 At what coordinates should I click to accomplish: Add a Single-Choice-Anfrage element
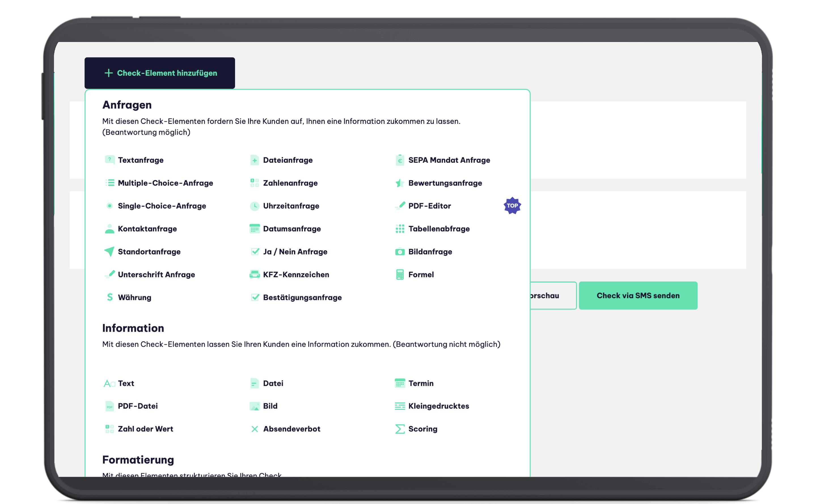tap(162, 206)
